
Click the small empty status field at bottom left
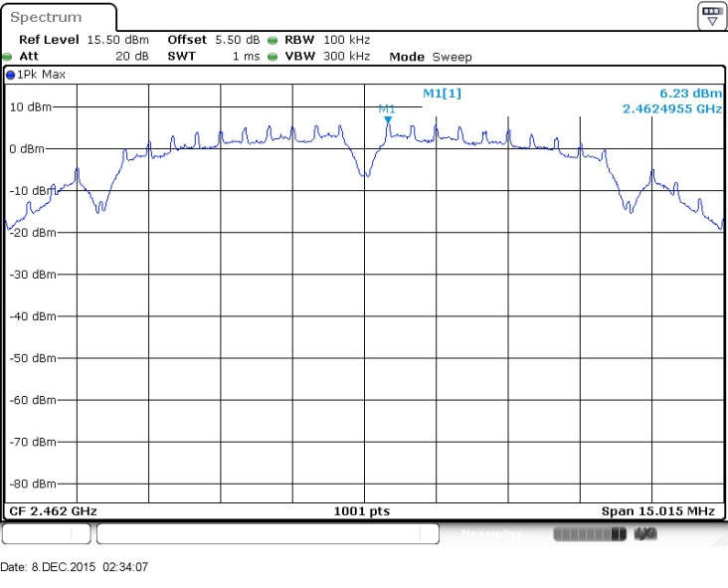click(46, 533)
